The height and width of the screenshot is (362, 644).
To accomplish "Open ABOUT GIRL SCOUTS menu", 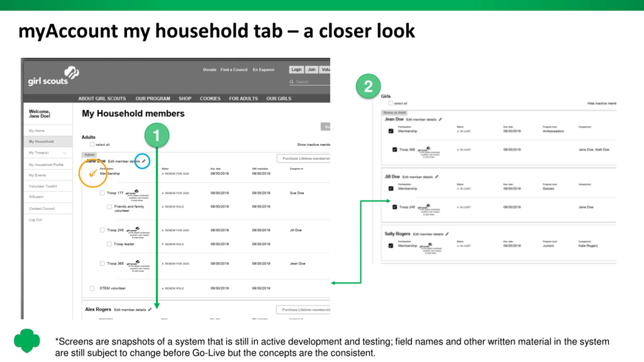I will 102,99.
